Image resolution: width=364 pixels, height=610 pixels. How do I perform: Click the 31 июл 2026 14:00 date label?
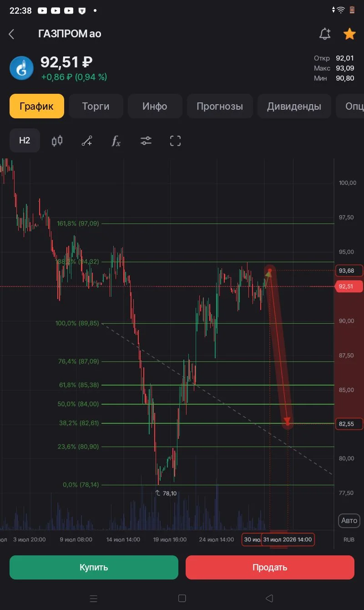pos(288,539)
